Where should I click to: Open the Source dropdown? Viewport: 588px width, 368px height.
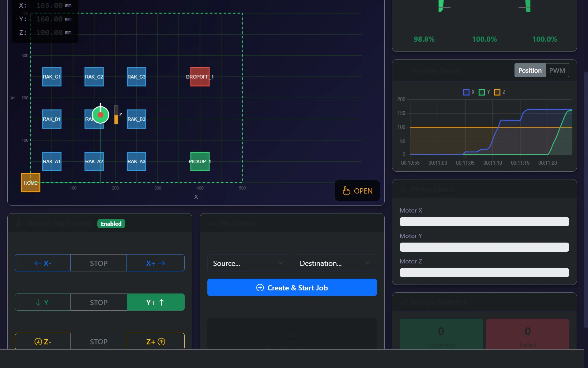coord(248,263)
